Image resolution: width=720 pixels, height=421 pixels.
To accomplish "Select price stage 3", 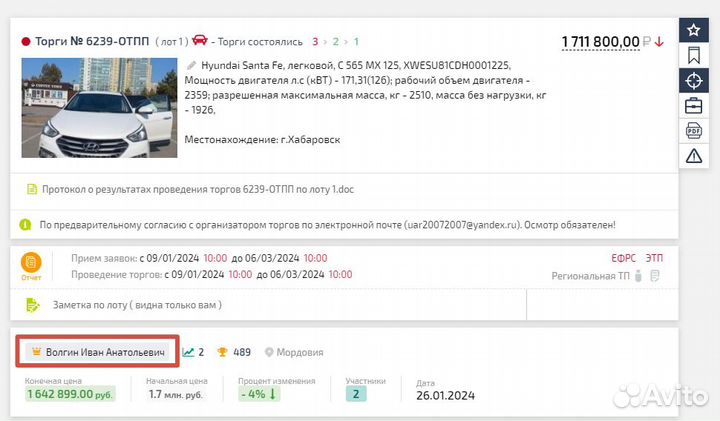I will 315,42.
